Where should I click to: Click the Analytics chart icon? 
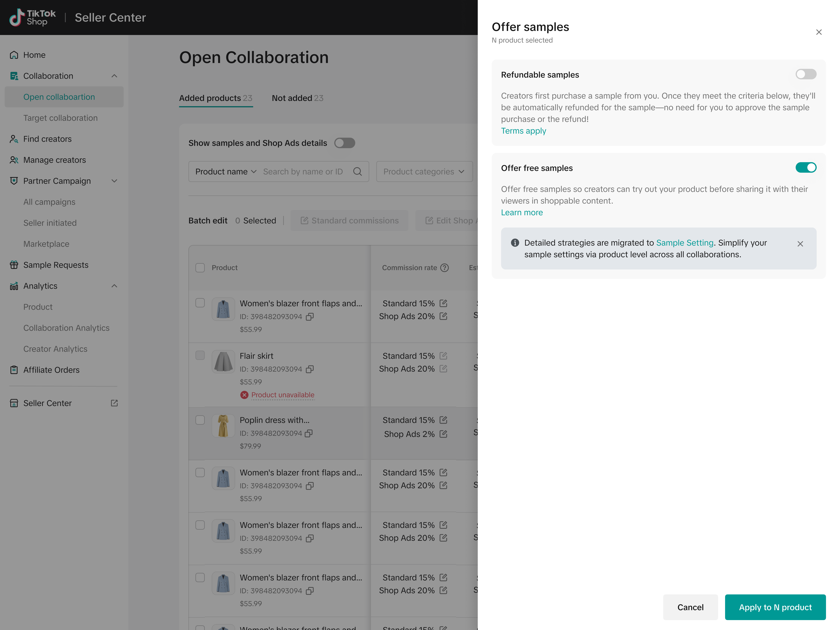[14, 286]
